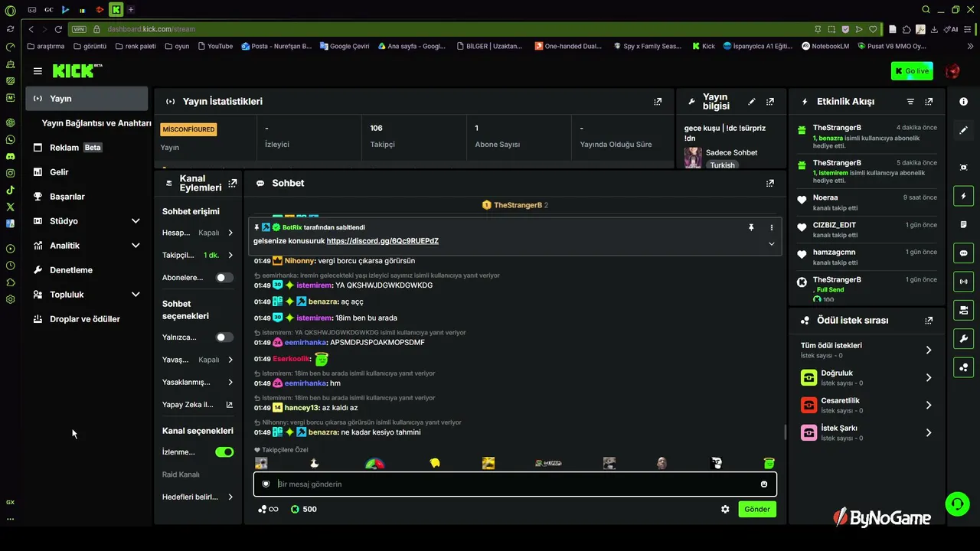This screenshot has height=551, width=980.
Task: Open a new browser tab with plus
Action: 131,9
